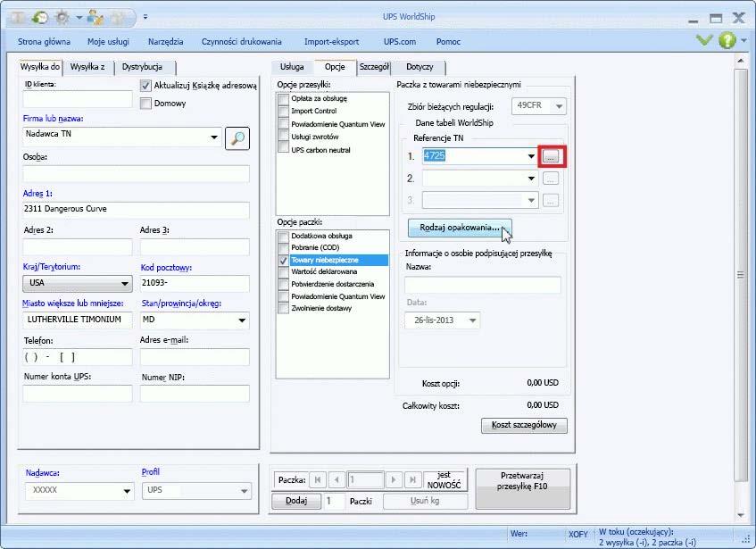Switch to the Szczegół tab

pos(374,67)
